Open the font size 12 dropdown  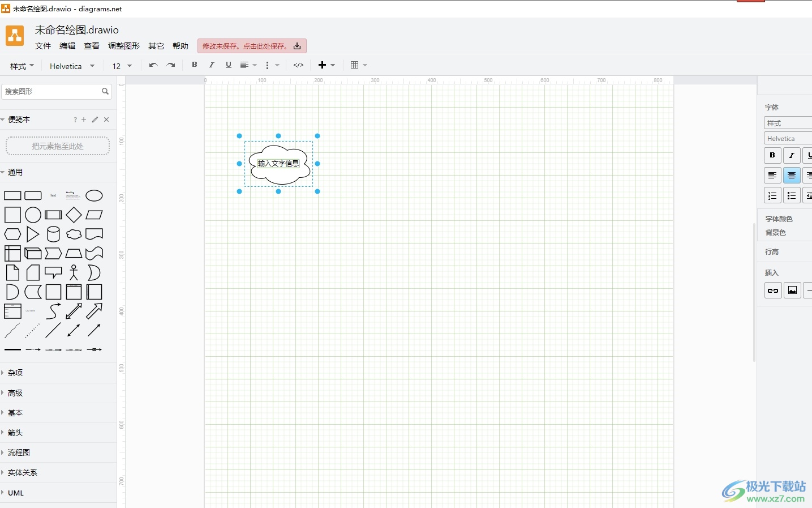(x=122, y=66)
